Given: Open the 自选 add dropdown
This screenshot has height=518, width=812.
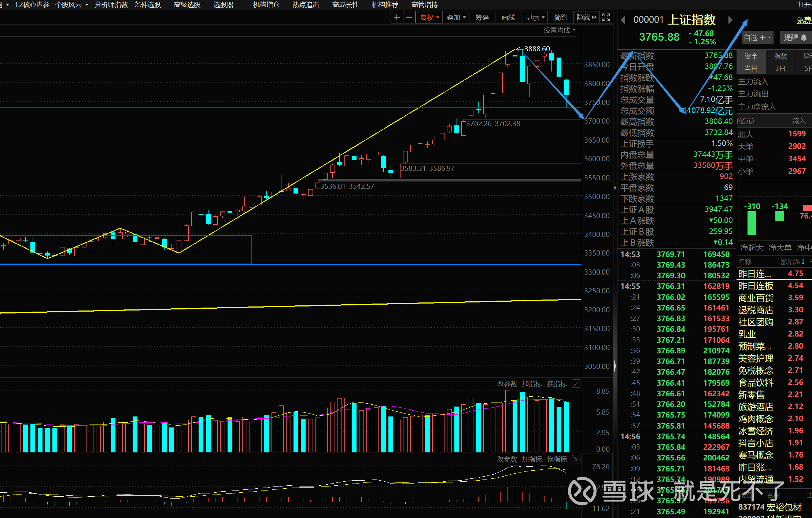Looking at the screenshot, I should 757,37.
